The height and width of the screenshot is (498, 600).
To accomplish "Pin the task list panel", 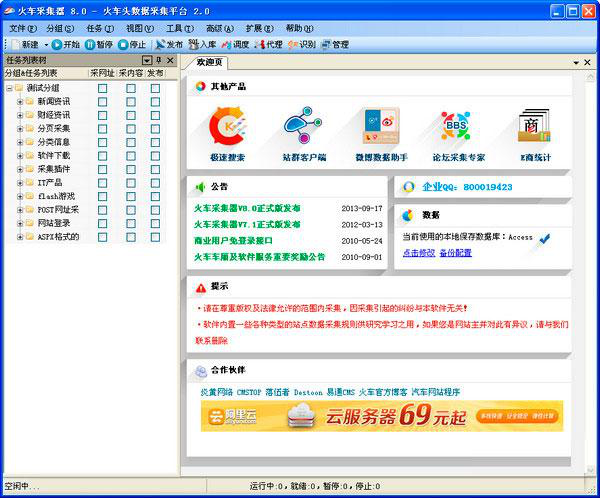I will (x=159, y=60).
